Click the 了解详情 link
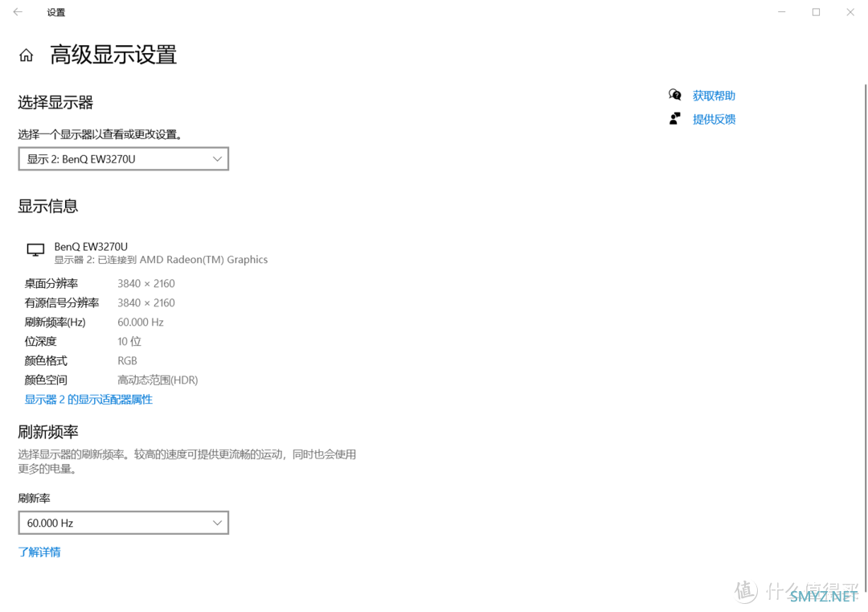The image size is (868, 612). (x=39, y=552)
